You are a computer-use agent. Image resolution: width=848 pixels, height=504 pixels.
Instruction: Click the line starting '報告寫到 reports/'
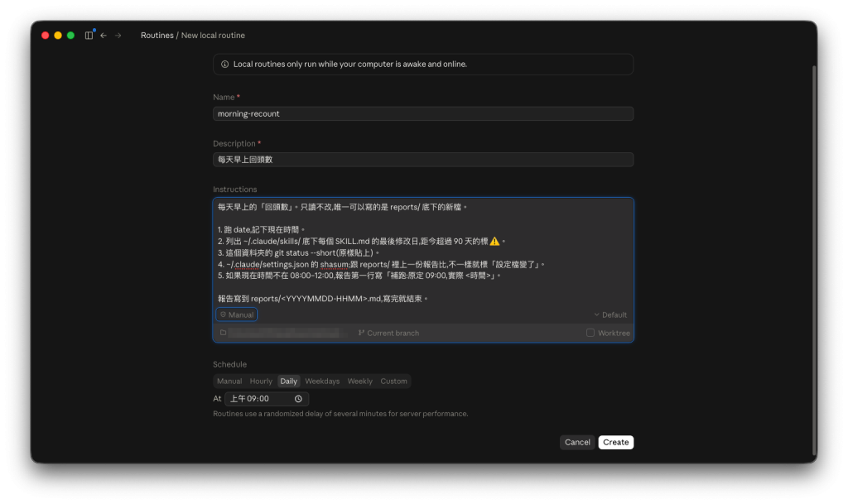[323, 298]
